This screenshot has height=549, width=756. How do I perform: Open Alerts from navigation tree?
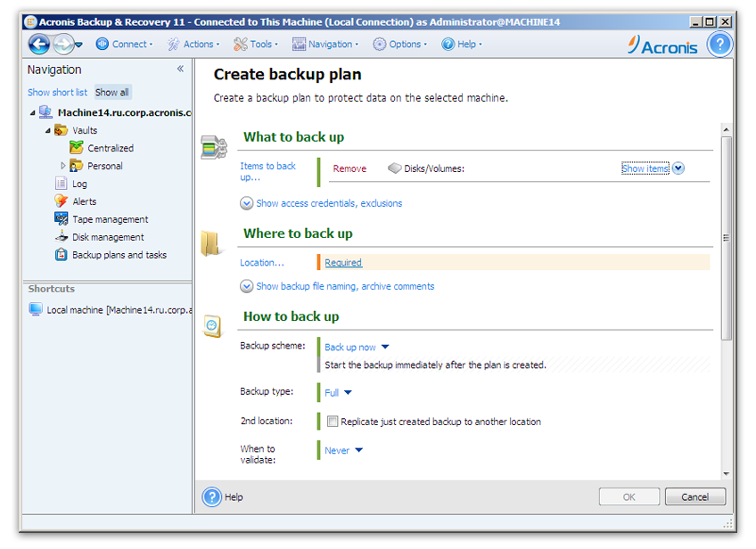pyautogui.click(x=85, y=201)
